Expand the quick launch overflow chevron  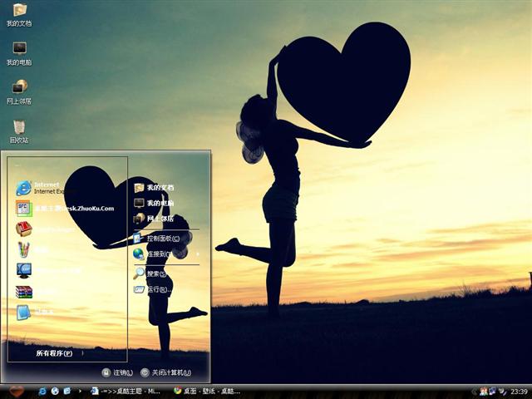click(x=80, y=390)
